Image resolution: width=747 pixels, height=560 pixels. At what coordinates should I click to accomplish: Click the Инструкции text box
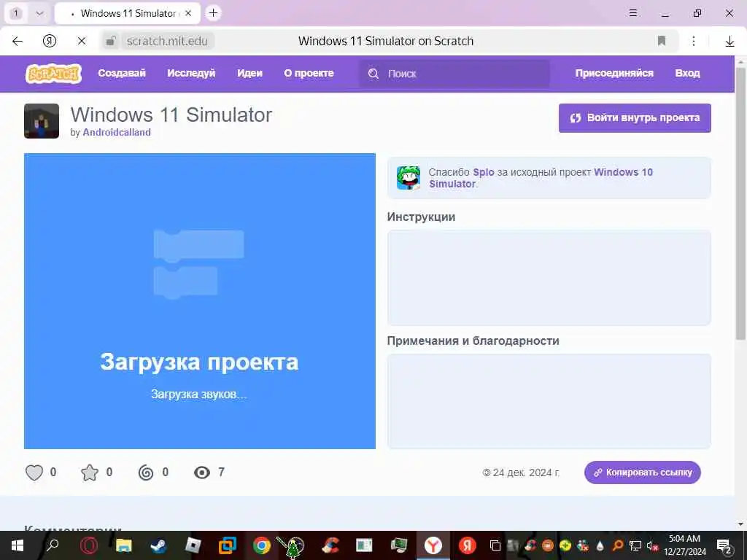coord(549,278)
